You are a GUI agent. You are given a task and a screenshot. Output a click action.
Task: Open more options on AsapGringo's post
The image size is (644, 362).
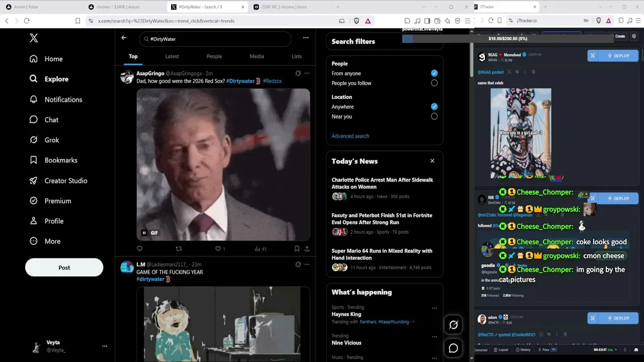307,73
